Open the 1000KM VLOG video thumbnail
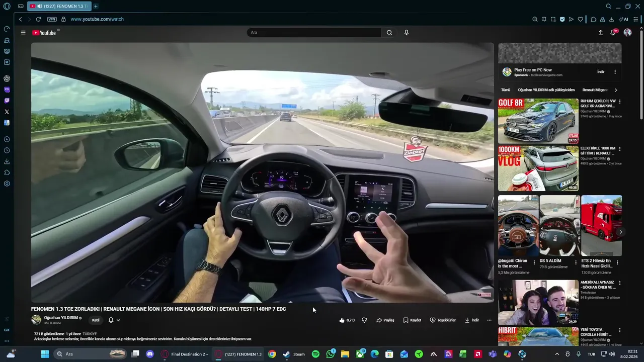Screen dimensions: 644x362 click(538, 168)
